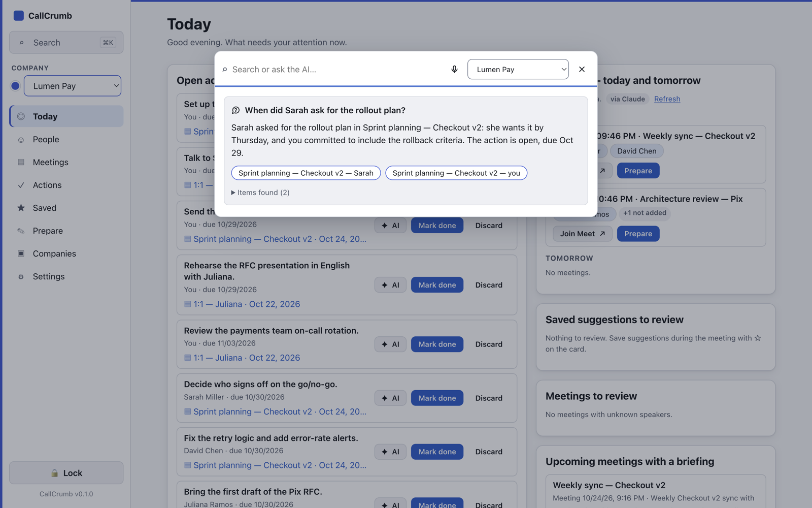Screen dimensions: 812x508
Task: Open the sidebar Company Lumen Pay dropdown
Action: click(x=73, y=86)
